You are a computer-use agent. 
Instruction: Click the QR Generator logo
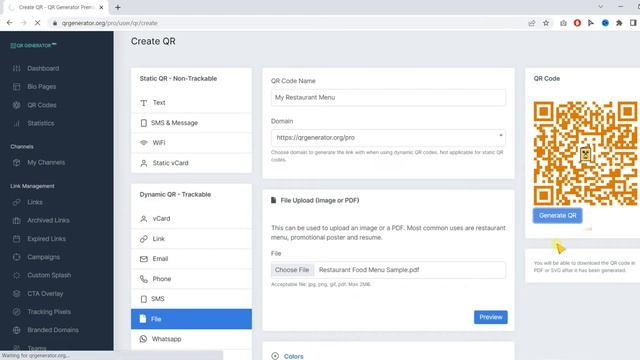33,45
